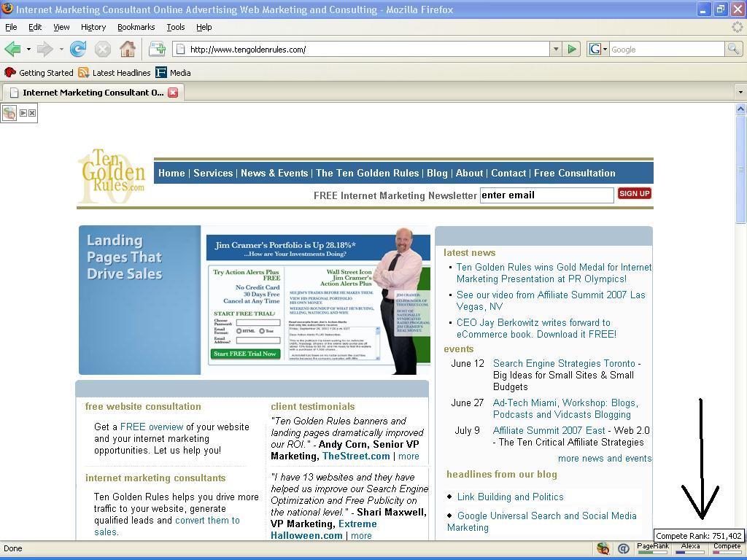
Task: Click the Jim Cramer landing page banner image
Action: point(318,301)
